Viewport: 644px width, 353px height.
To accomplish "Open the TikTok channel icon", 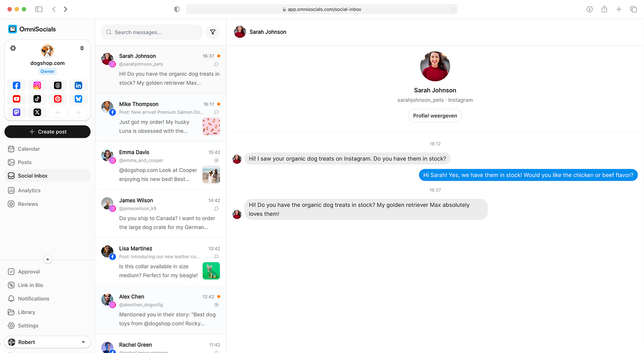I will [x=37, y=99].
